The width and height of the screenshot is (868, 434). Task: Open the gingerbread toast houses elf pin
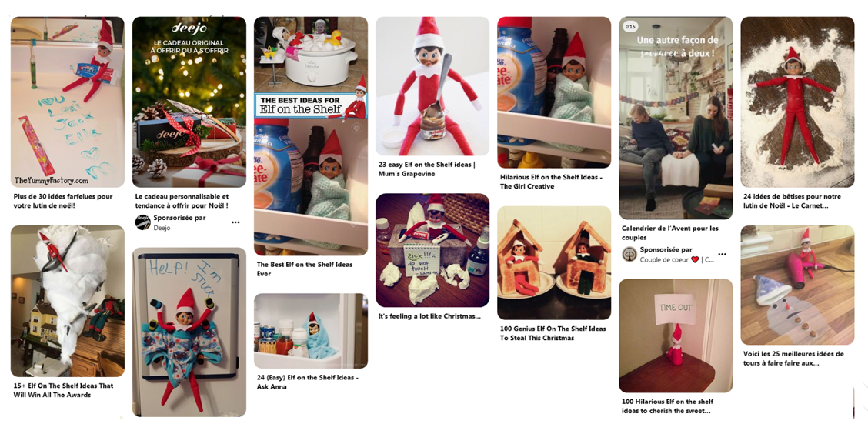[x=554, y=263]
